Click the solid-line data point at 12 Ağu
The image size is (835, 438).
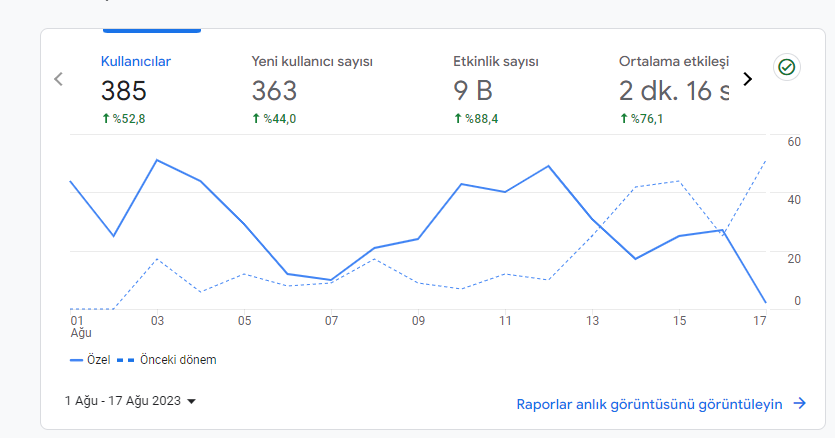(x=549, y=166)
